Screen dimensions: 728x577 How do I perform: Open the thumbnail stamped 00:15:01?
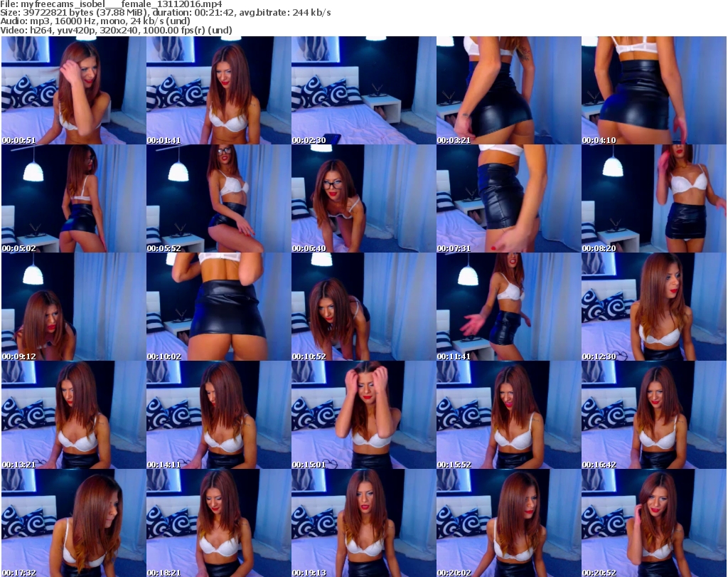click(x=363, y=415)
